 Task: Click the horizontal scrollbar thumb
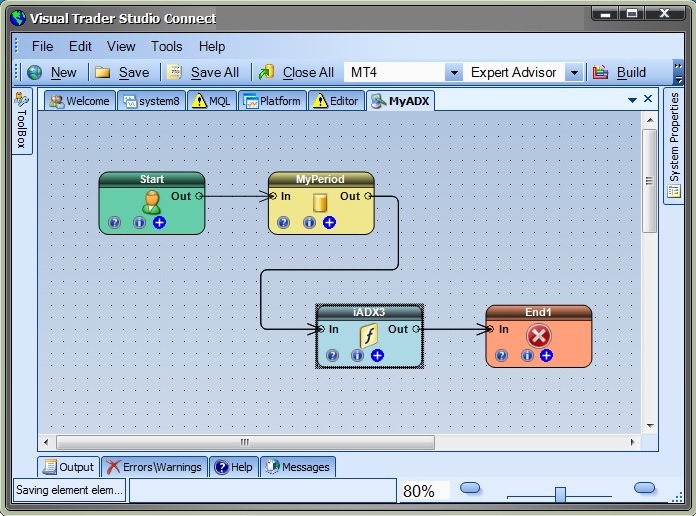pos(245,442)
